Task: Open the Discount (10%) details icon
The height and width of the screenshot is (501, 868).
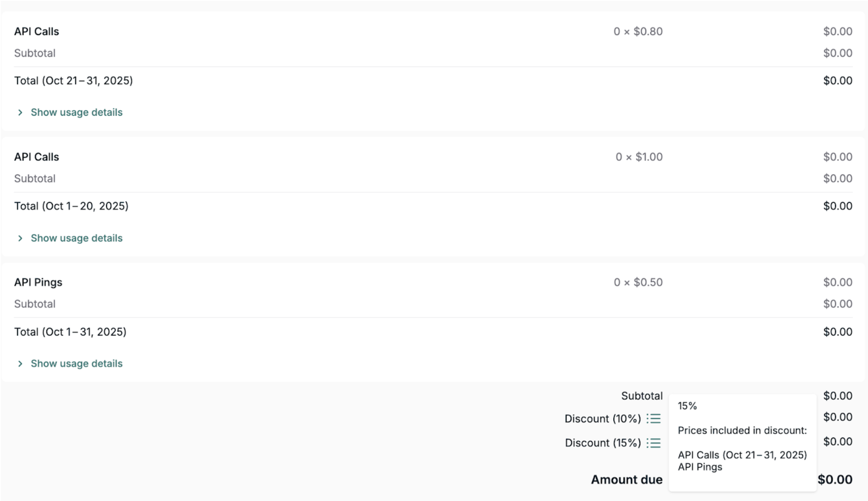Action: coord(654,418)
